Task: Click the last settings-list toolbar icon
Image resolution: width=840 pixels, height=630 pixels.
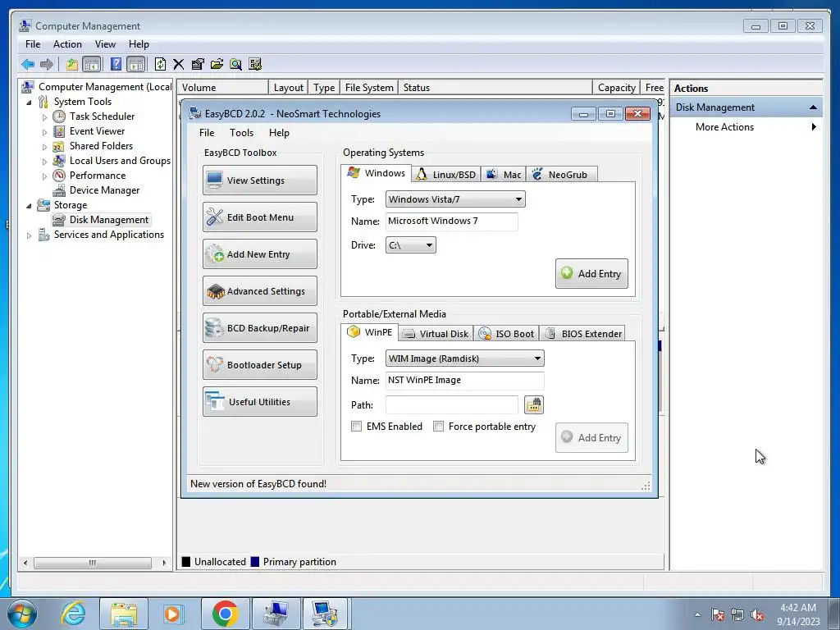Action: pos(255,64)
